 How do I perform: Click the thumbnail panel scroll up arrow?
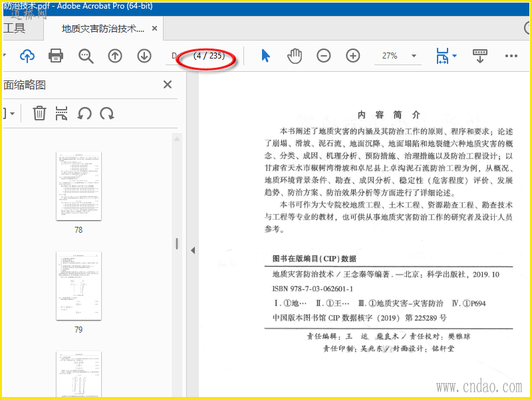(x=177, y=139)
